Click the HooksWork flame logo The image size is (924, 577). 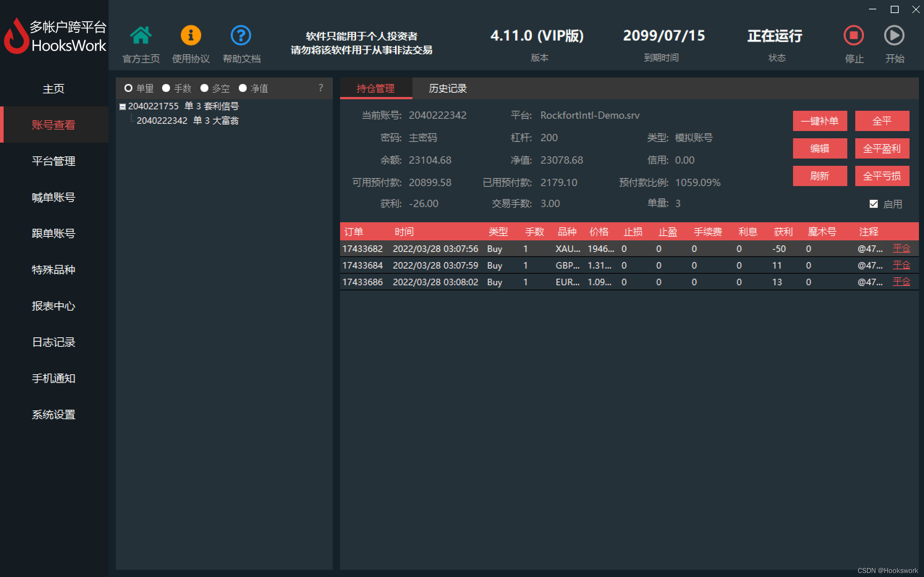16,36
